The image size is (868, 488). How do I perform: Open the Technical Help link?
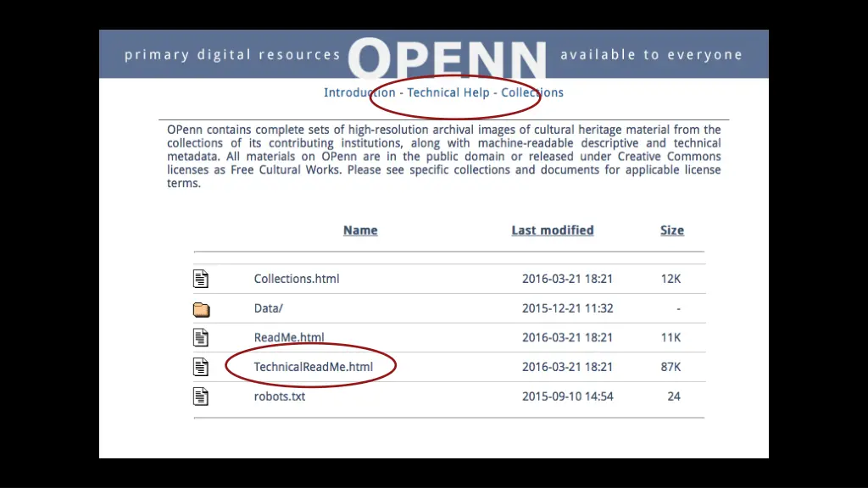click(x=448, y=92)
